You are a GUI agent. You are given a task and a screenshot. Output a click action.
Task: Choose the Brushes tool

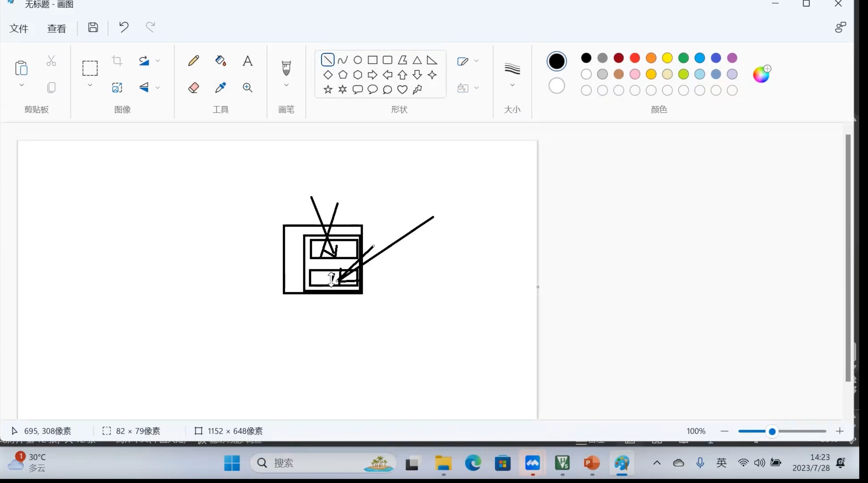pos(286,68)
